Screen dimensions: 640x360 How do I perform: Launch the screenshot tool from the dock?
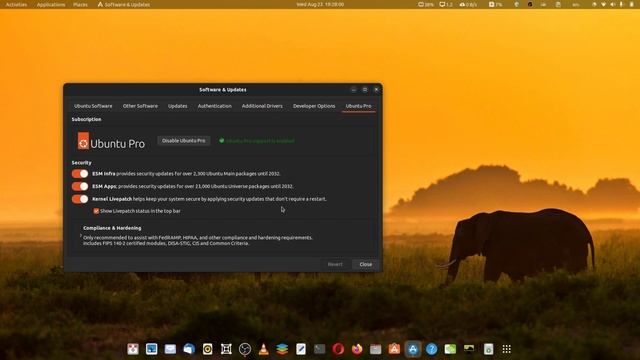(x=226, y=349)
